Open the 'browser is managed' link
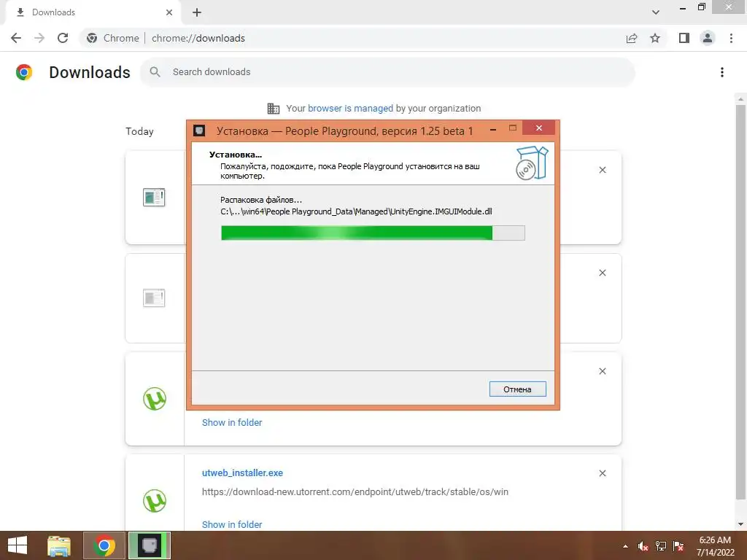747x560 pixels. coord(350,108)
